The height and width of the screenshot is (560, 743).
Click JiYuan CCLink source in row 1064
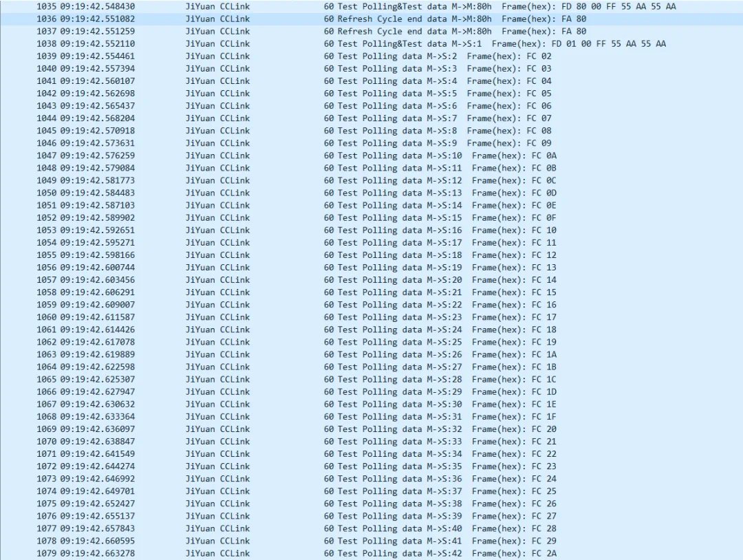click(x=217, y=367)
